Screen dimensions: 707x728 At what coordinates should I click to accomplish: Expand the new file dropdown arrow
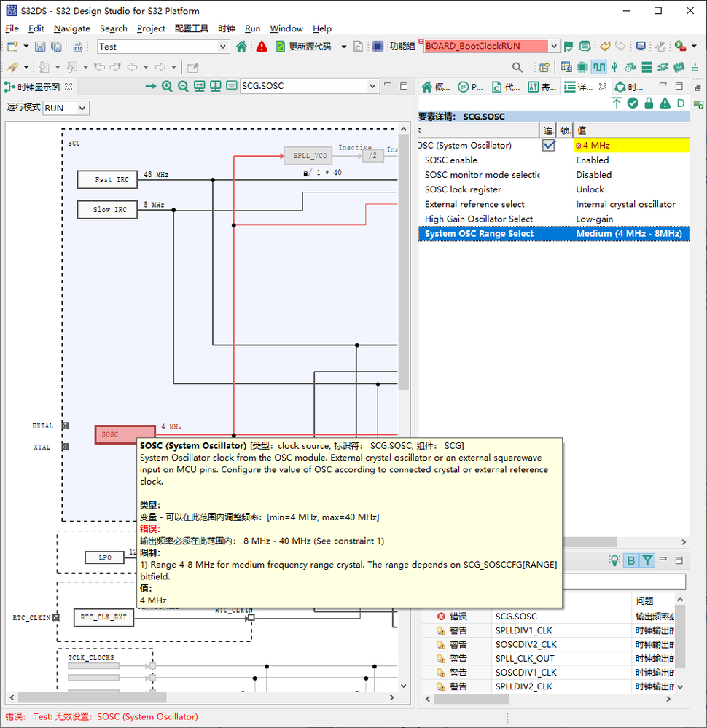[26, 47]
